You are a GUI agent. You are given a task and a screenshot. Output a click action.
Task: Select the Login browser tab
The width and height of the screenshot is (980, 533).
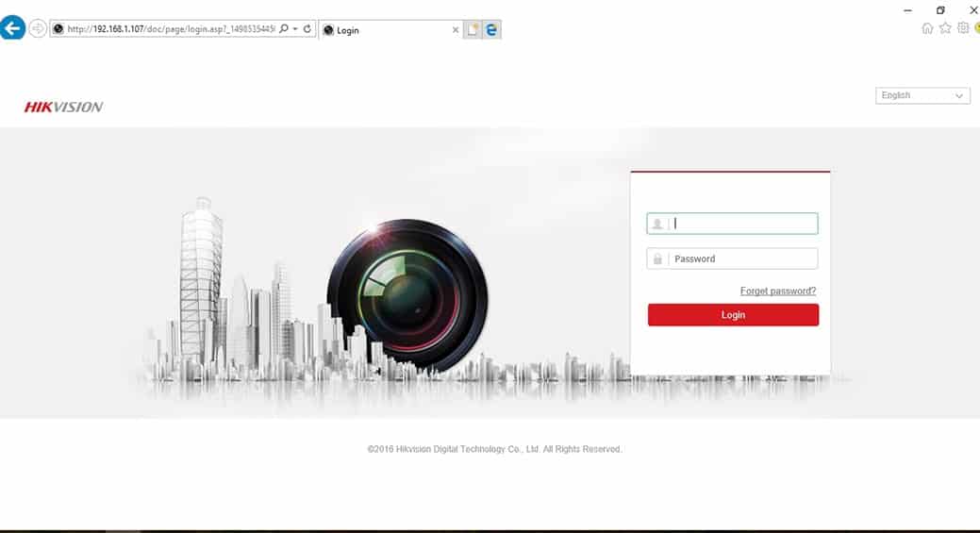click(x=390, y=30)
